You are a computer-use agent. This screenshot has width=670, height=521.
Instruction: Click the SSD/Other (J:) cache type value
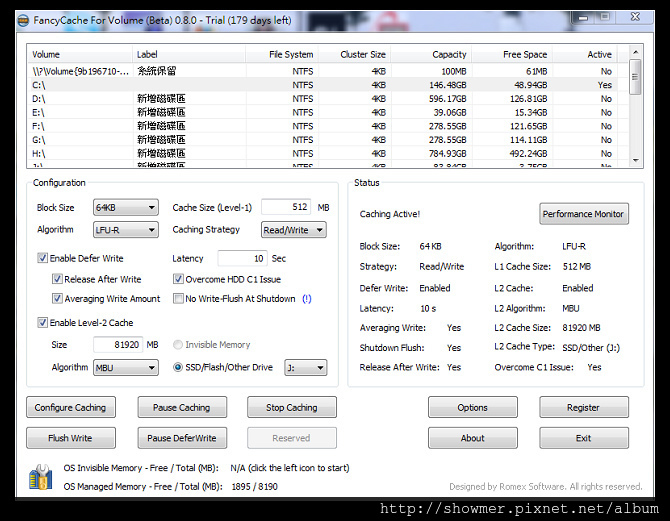point(591,347)
